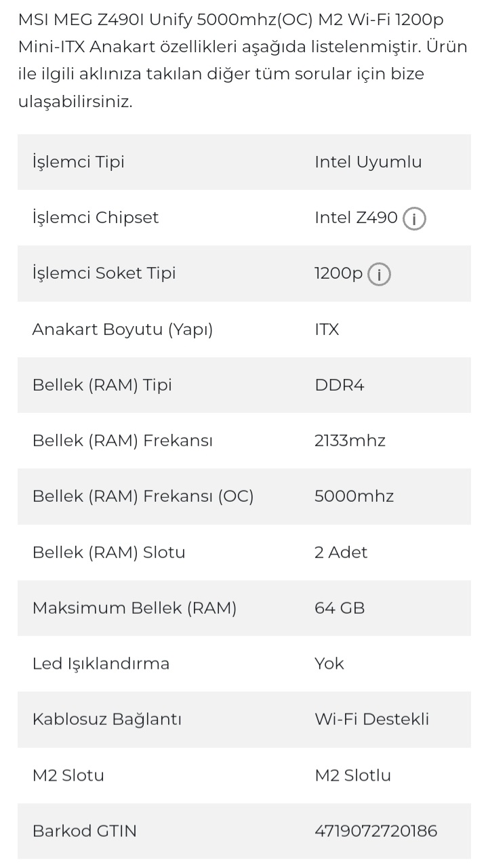Click the ITX form factor value
488x868 pixels.
[327, 330]
